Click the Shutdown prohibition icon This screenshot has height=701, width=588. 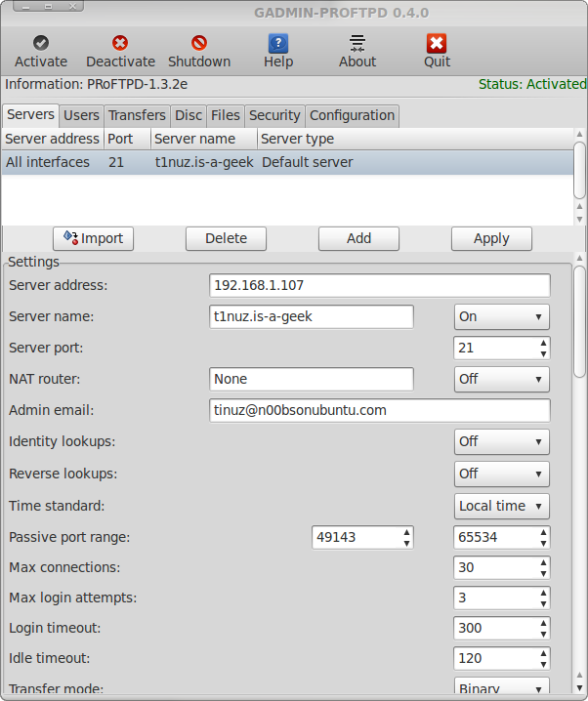pos(199,43)
